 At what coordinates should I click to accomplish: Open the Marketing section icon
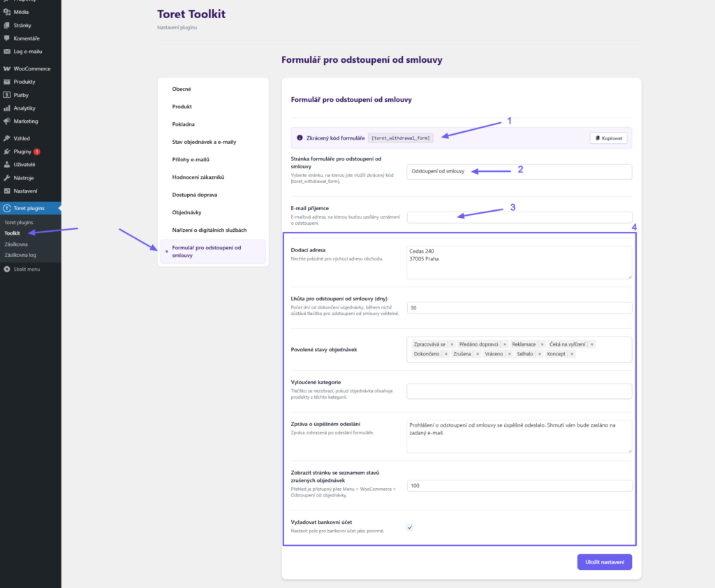pos(7,122)
